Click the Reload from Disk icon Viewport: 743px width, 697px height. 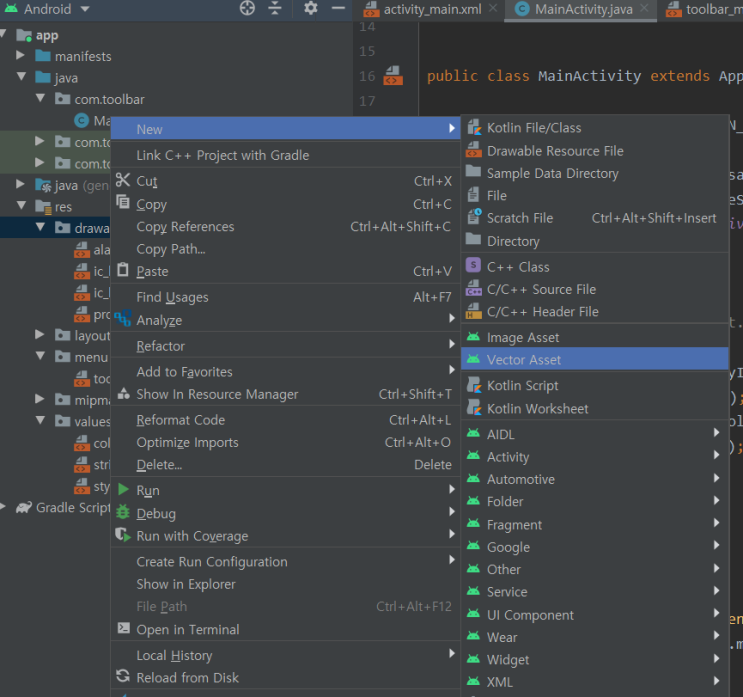[x=123, y=676]
